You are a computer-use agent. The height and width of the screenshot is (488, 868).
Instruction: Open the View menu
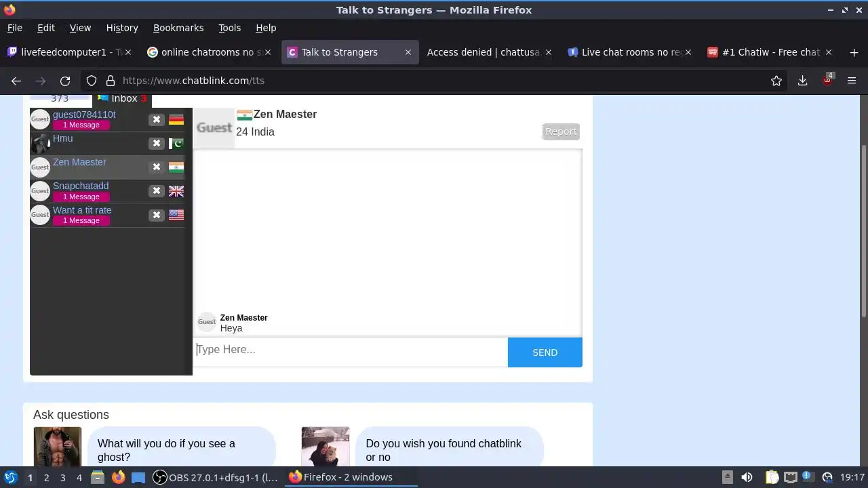80,28
